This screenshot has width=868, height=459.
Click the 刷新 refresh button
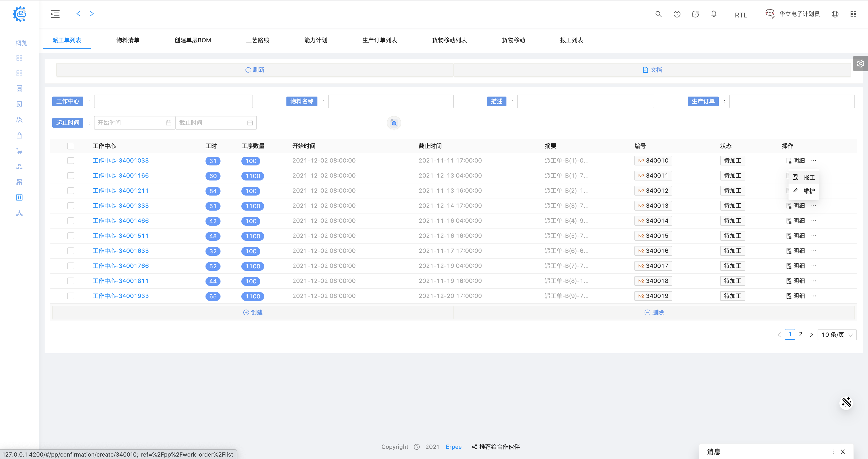click(255, 70)
